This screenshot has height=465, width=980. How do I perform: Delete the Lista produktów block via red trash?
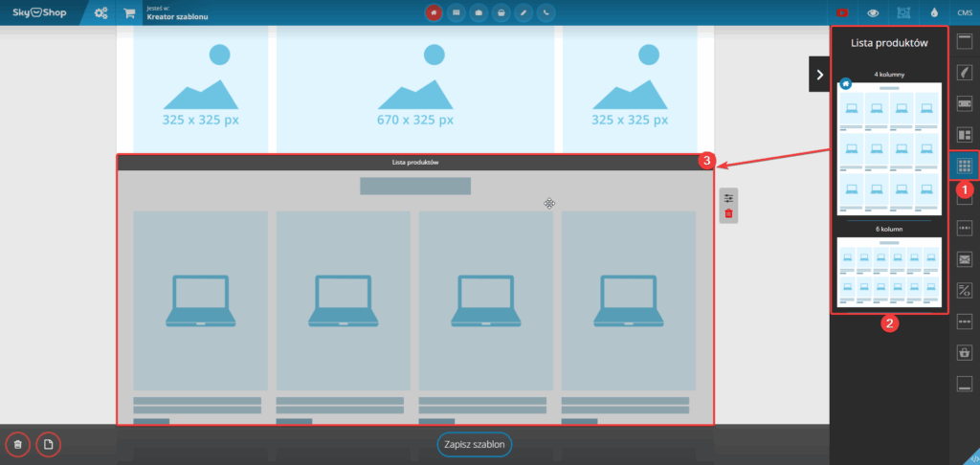(x=728, y=213)
